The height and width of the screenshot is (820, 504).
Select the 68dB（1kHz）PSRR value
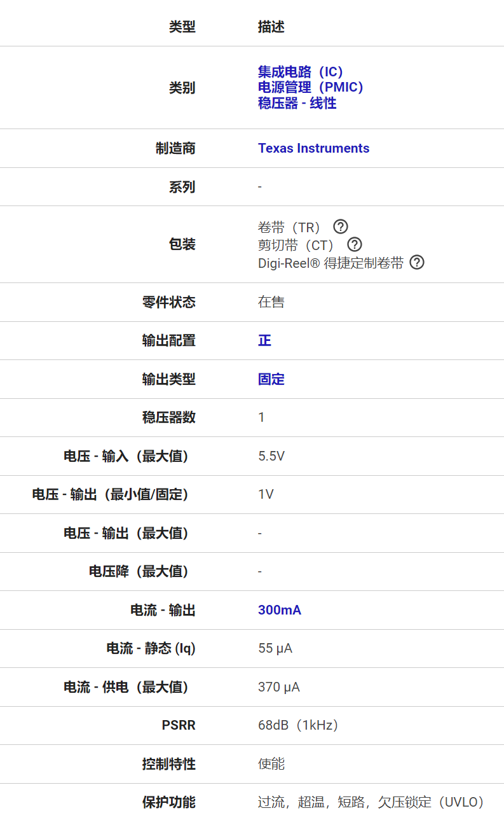pyautogui.click(x=298, y=725)
